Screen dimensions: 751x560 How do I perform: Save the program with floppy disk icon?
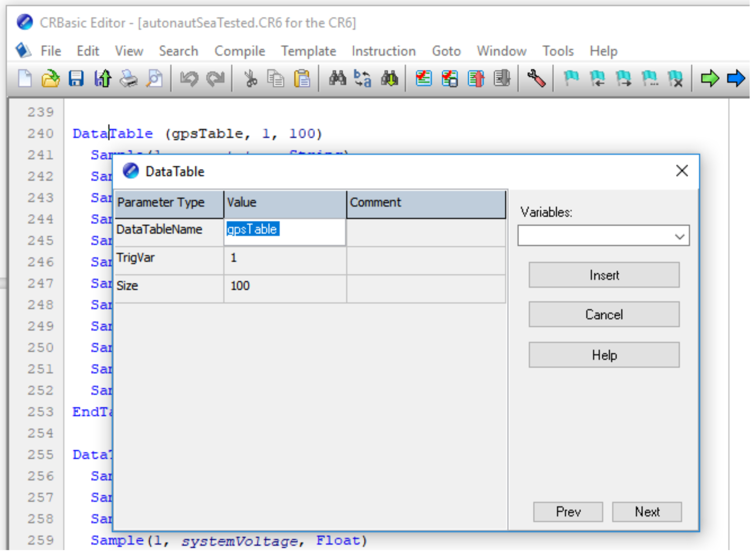pyautogui.click(x=76, y=79)
